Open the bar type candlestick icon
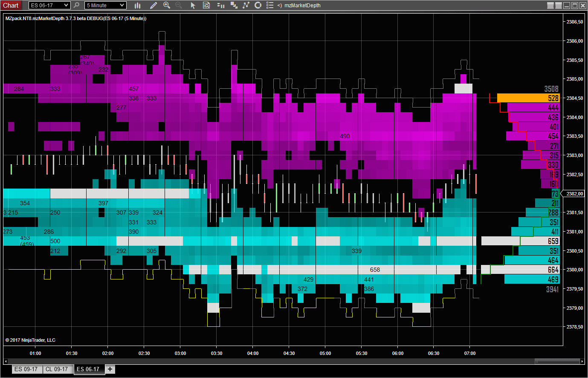Screen dimensions: 588x378 pyautogui.click(x=137, y=5)
